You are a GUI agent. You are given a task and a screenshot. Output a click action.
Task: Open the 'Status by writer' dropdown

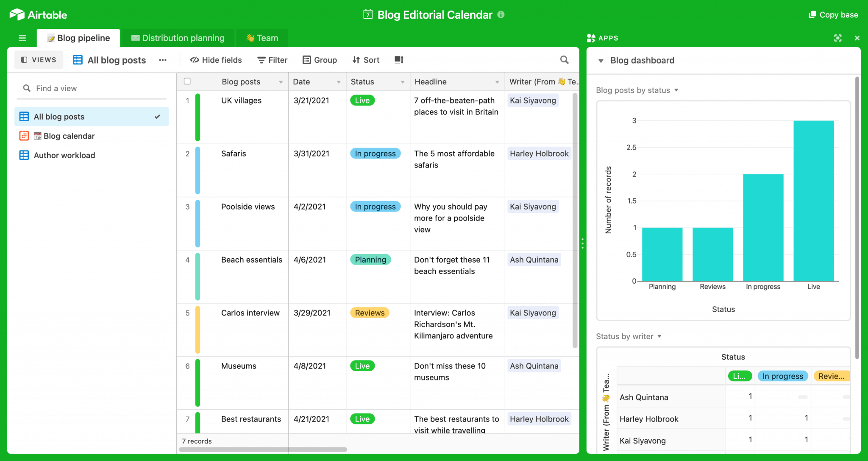point(659,336)
